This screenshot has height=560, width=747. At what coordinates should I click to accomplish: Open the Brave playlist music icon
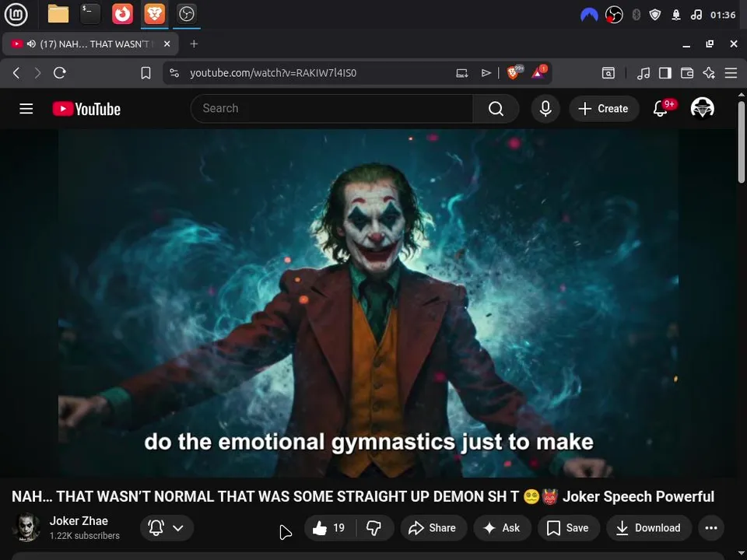click(644, 73)
